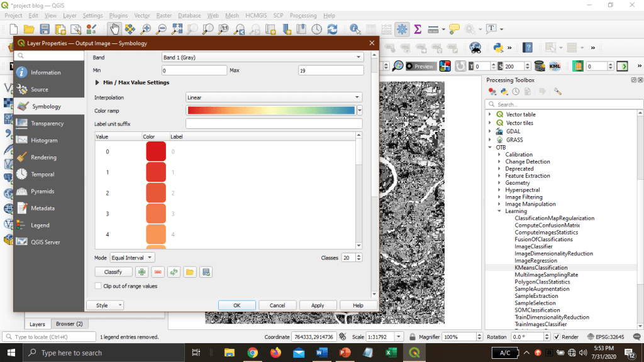
Task: Click the Apply button
Action: [x=318, y=305]
